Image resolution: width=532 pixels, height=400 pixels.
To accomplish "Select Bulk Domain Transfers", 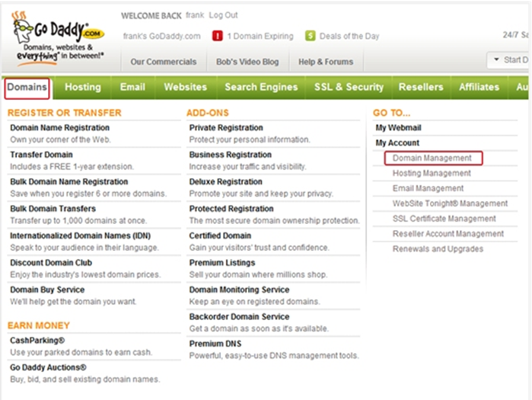I will pos(53,209).
